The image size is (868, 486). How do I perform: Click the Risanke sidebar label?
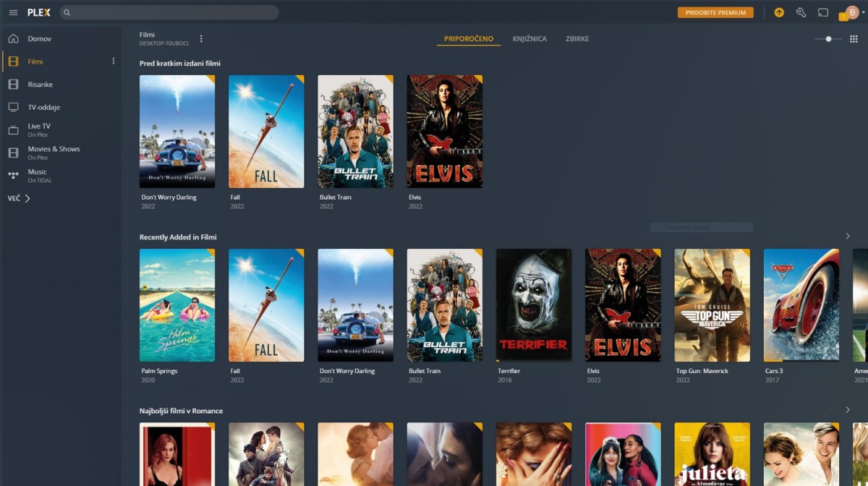tap(41, 85)
